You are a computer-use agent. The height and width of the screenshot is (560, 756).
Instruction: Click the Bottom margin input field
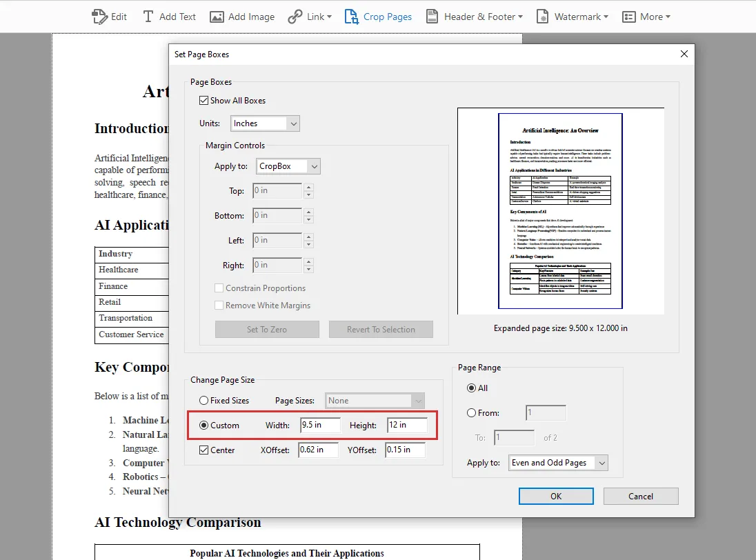277,215
